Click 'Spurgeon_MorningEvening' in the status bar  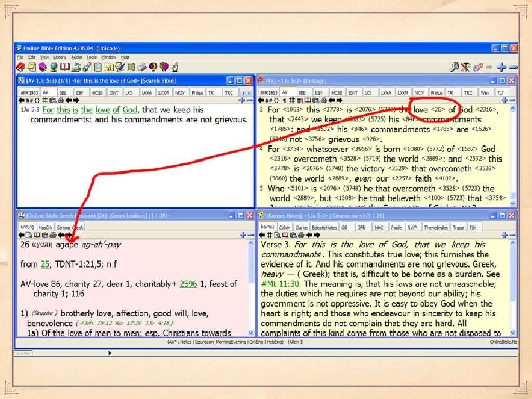pos(220,342)
